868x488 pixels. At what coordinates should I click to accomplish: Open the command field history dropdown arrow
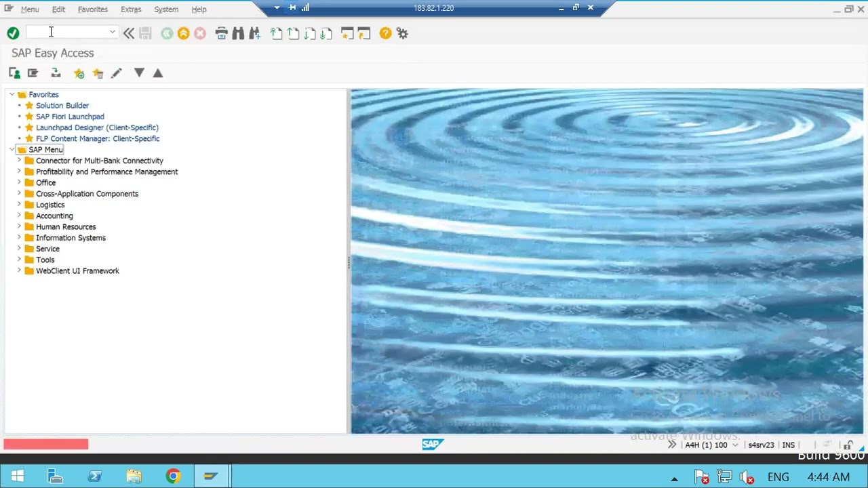click(x=113, y=32)
